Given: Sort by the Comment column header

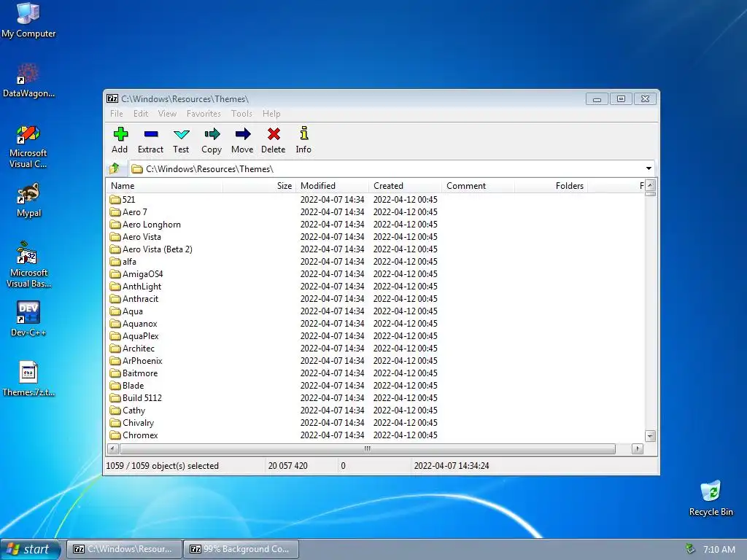Looking at the screenshot, I should [478, 186].
